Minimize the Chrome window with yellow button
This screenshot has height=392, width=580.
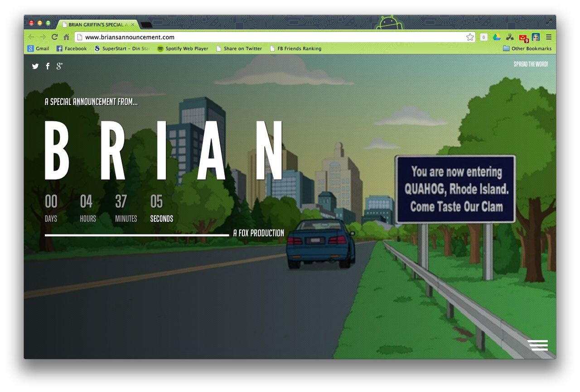pos(40,23)
